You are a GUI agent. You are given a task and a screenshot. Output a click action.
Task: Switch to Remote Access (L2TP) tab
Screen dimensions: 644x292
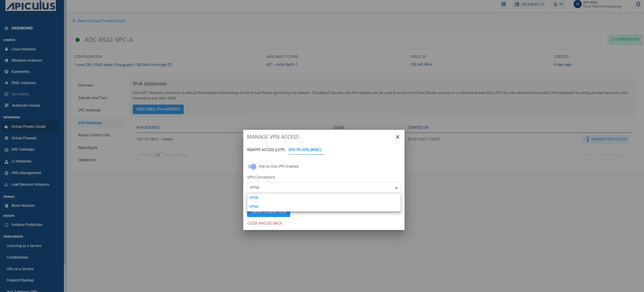[266, 150]
